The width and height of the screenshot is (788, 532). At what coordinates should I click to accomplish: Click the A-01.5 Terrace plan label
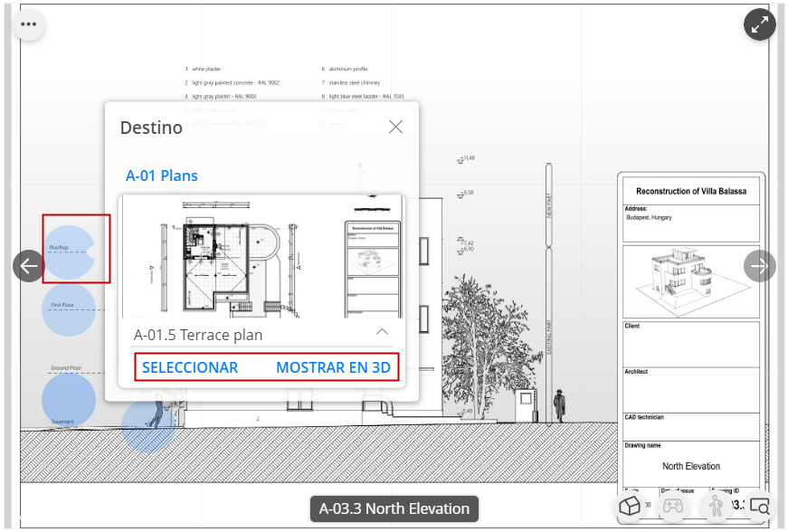coord(198,335)
